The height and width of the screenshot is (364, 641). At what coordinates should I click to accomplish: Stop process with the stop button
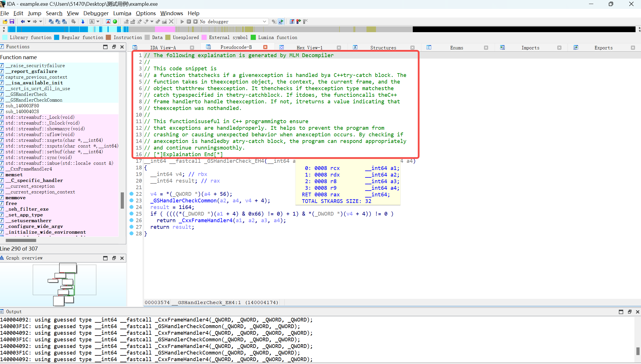pyautogui.click(x=195, y=22)
